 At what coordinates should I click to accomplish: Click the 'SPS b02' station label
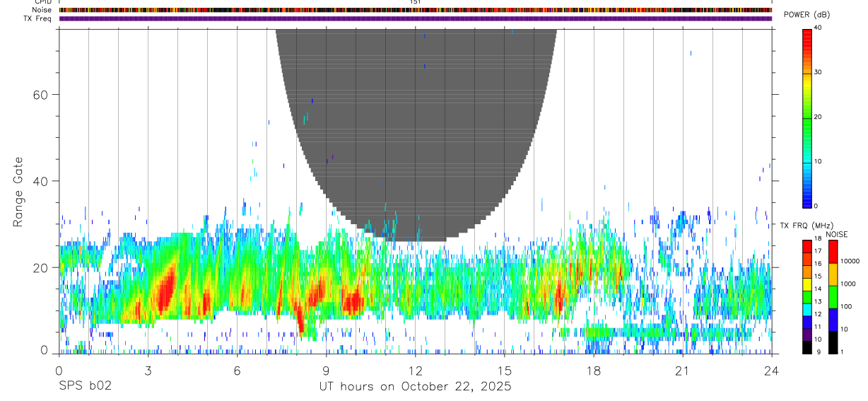tap(84, 387)
